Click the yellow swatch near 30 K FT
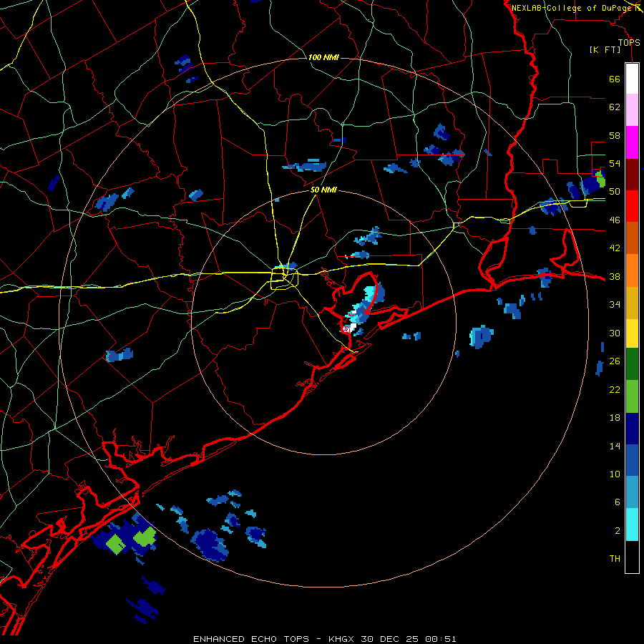The width and height of the screenshot is (644, 644). 632,333
